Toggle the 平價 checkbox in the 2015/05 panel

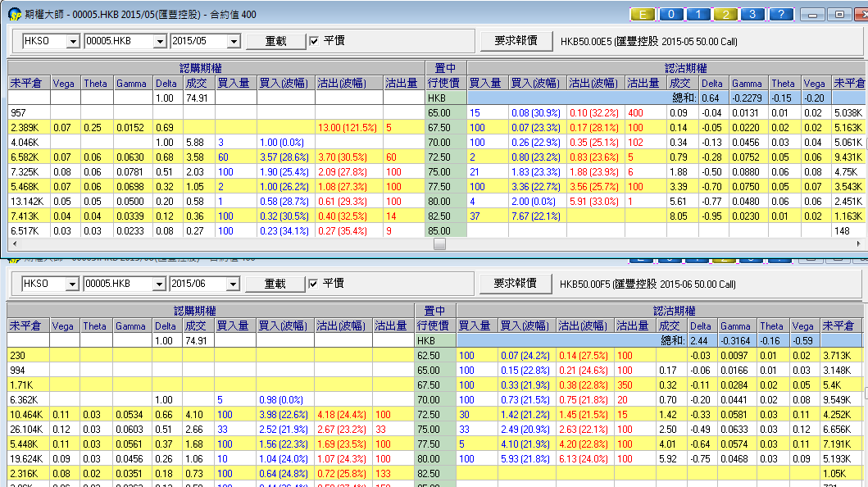[x=314, y=41]
